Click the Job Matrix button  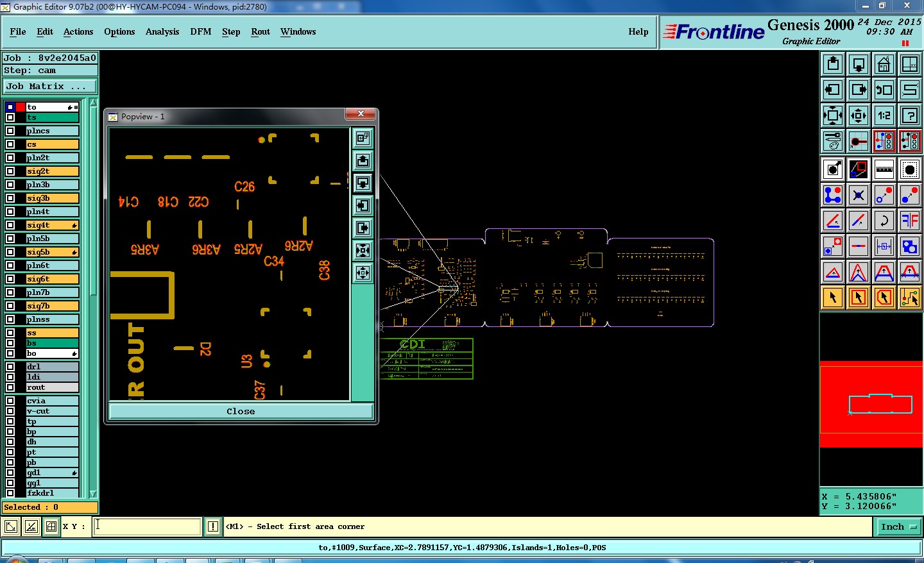click(50, 86)
